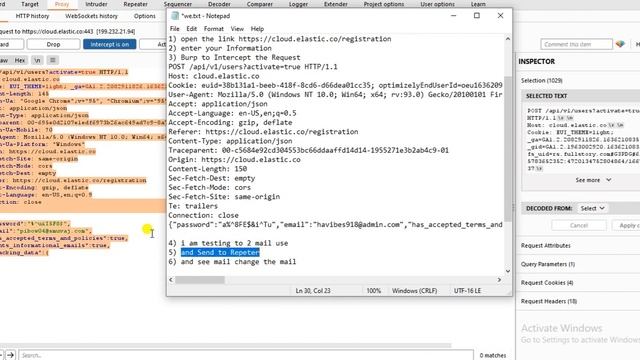The height and width of the screenshot is (360, 640).
Task: Click Notepad horizontal scrollbar right arrow
Action: pyautogui.click(x=499, y=280)
